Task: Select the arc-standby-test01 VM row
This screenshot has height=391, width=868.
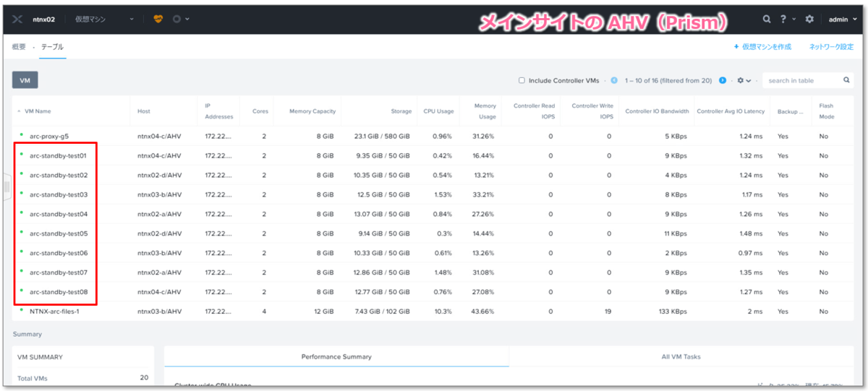Action: (433, 155)
